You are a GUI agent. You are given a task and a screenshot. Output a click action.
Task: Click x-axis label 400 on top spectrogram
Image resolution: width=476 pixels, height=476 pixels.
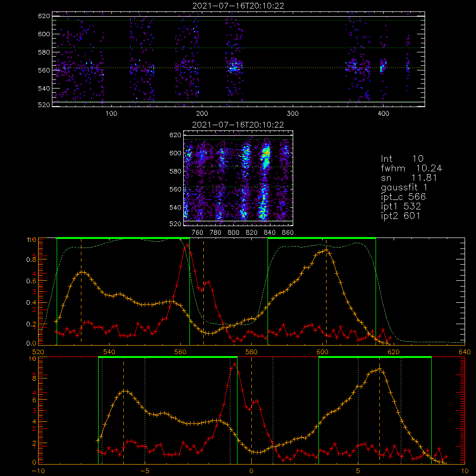pyautogui.click(x=383, y=114)
